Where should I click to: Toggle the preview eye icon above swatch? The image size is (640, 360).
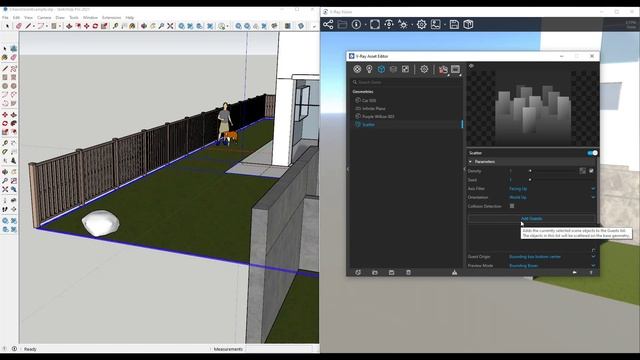471,66
